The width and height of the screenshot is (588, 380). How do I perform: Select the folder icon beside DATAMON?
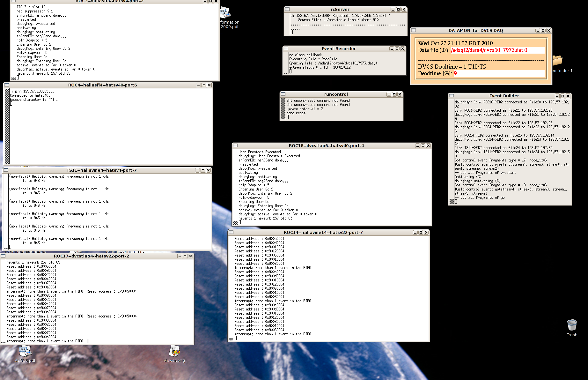pyautogui.click(x=558, y=61)
